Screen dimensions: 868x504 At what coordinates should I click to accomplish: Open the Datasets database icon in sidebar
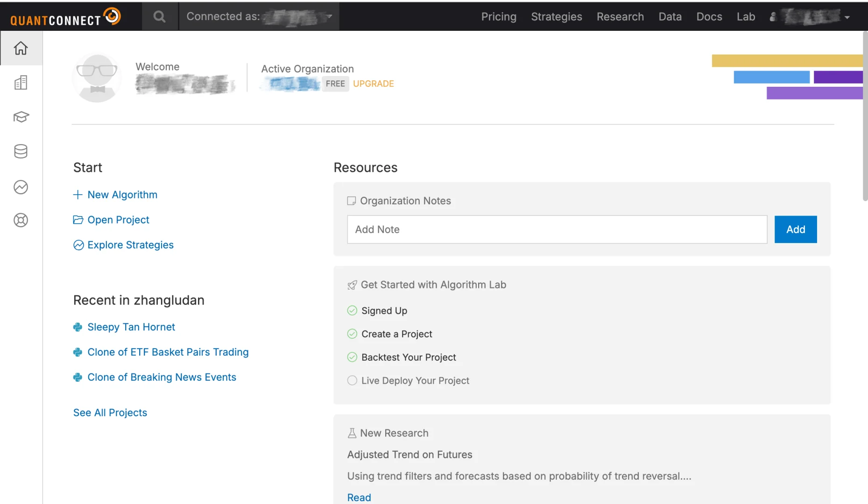[21, 151]
